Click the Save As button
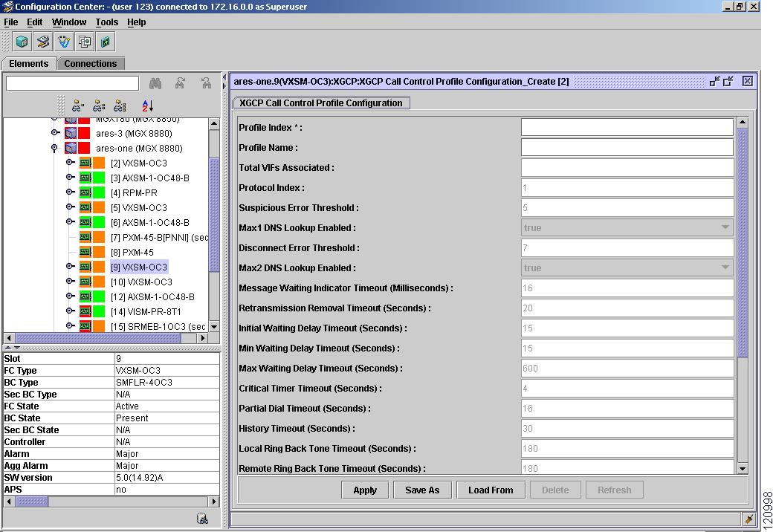This screenshot has width=776, height=532. click(x=422, y=490)
